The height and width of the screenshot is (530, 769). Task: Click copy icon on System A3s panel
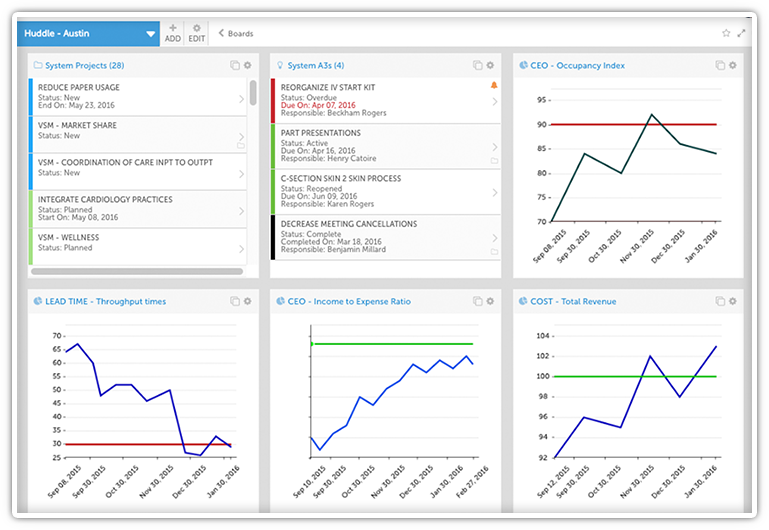[478, 65]
